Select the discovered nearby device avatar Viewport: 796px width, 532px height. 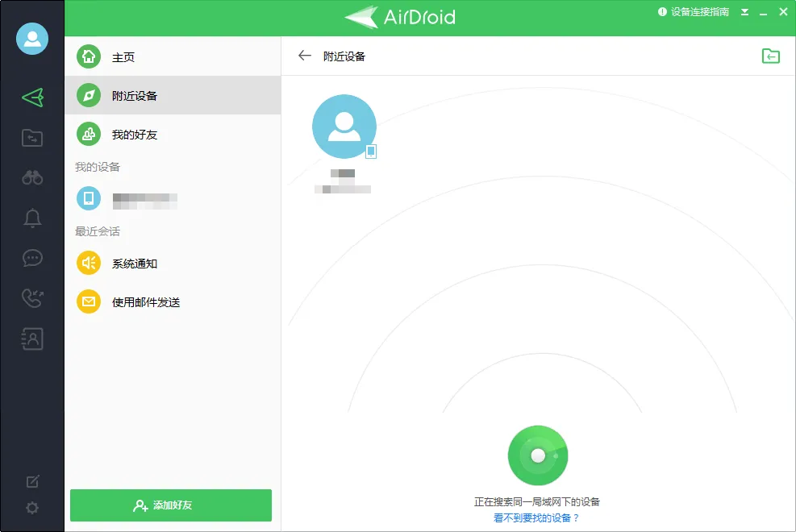tap(344, 127)
